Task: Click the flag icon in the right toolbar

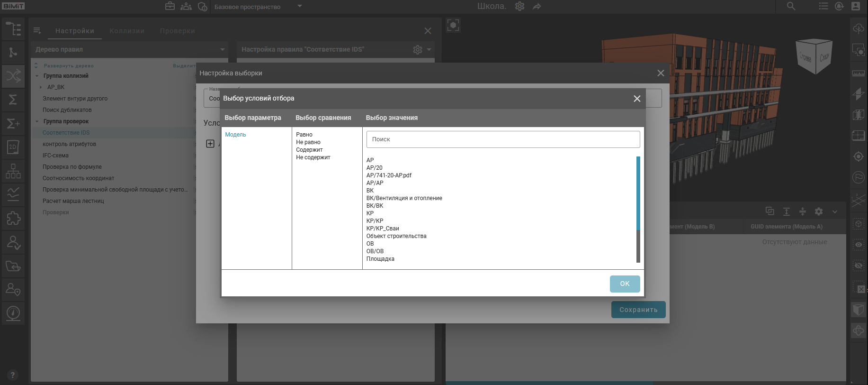Action: tap(859, 177)
